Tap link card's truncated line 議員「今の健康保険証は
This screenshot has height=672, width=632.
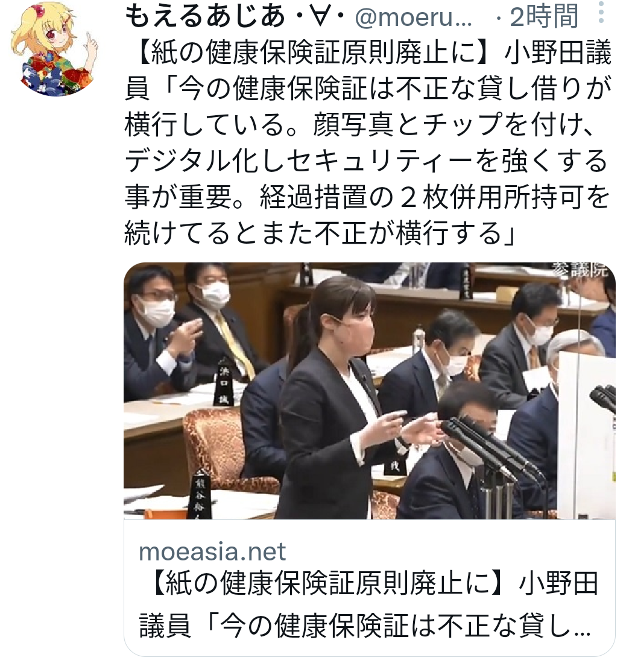365,626
